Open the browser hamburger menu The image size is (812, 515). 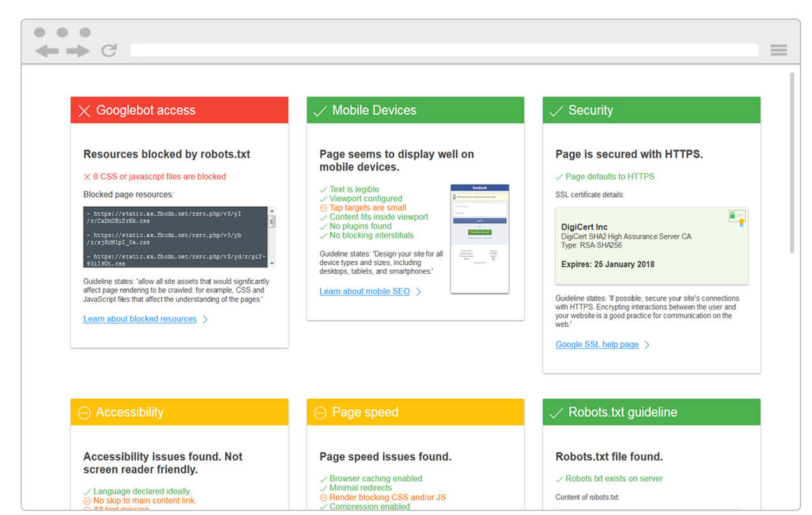click(x=778, y=50)
